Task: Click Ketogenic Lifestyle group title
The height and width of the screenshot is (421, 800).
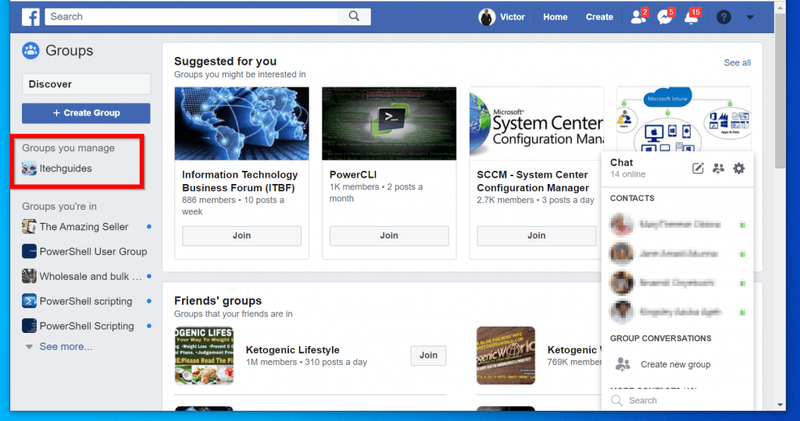Action: tap(292, 350)
